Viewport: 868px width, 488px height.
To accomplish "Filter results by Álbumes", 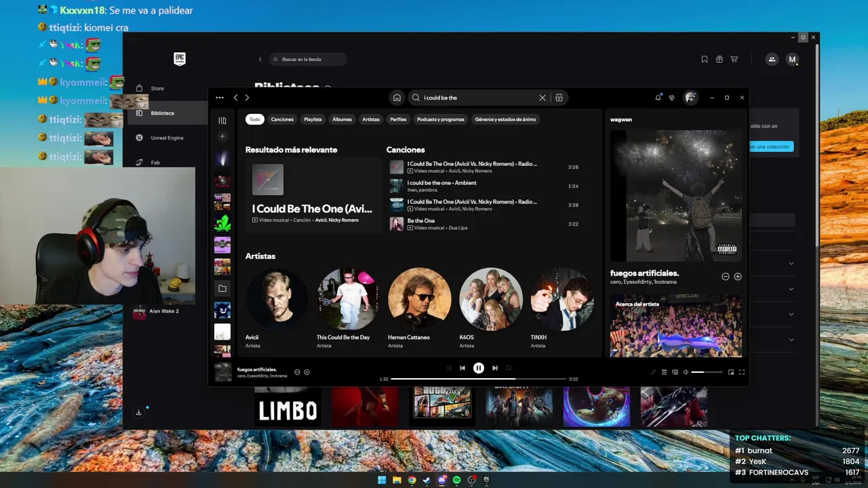I will click(x=342, y=119).
